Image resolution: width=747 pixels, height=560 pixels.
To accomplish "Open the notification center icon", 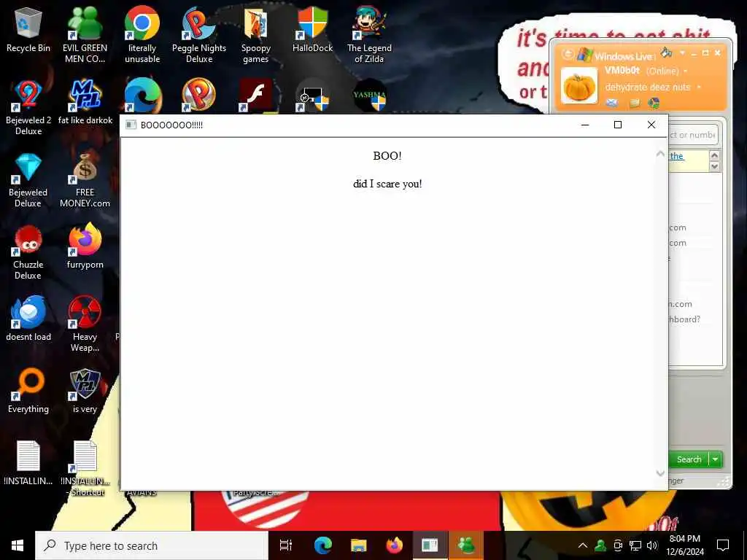I will 723,545.
